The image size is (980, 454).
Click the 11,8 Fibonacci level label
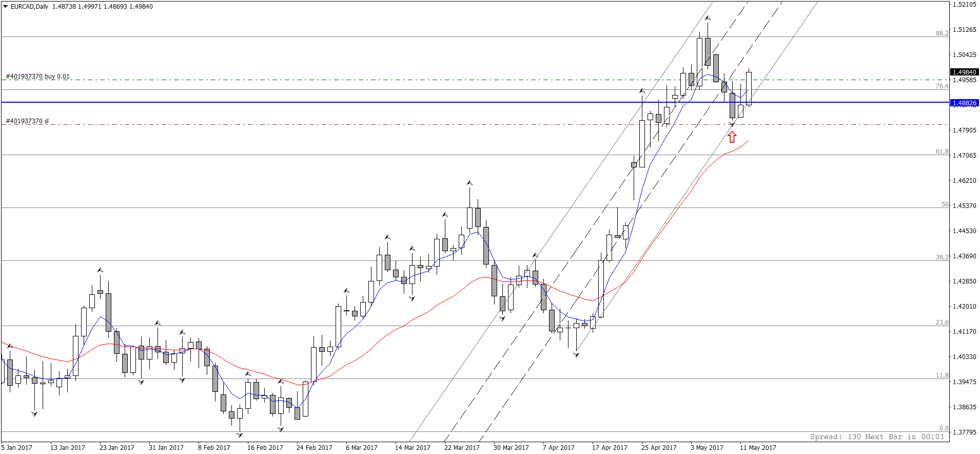click(942, 375)
